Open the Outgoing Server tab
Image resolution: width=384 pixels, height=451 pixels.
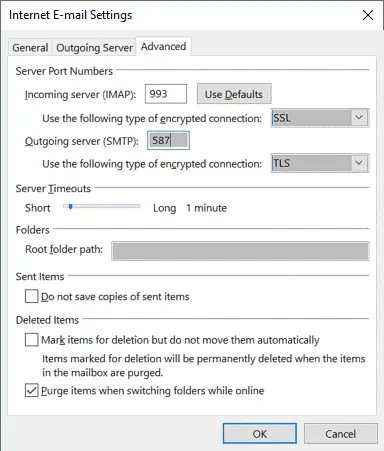pyautogui.click(x=94, y=48)
